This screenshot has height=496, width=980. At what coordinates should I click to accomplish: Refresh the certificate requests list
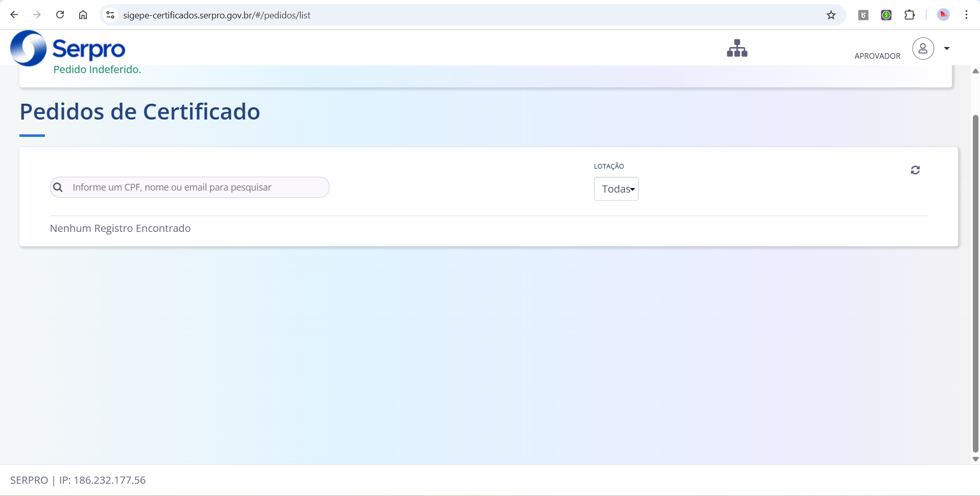click(915, 170)
